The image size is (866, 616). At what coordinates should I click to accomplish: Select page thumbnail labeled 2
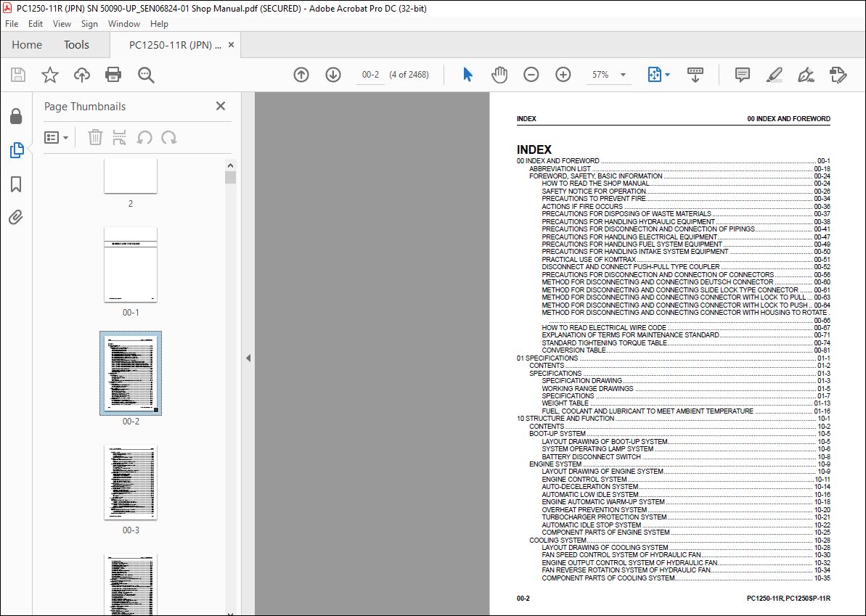[x=131, y=176]
